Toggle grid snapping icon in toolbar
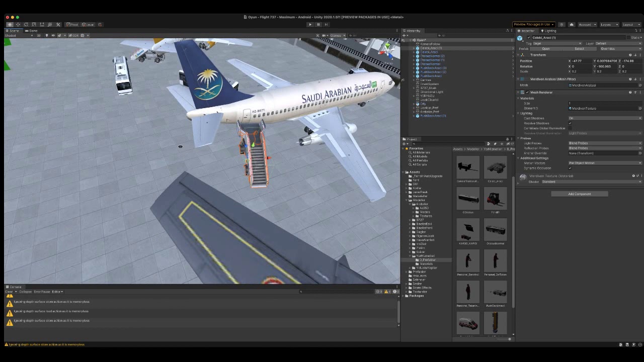 pos(100,25)
